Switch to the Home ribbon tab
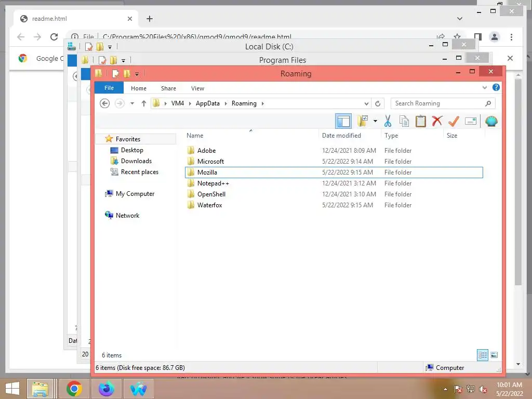Viewport: 532px width, 399px height. (138, 88)
